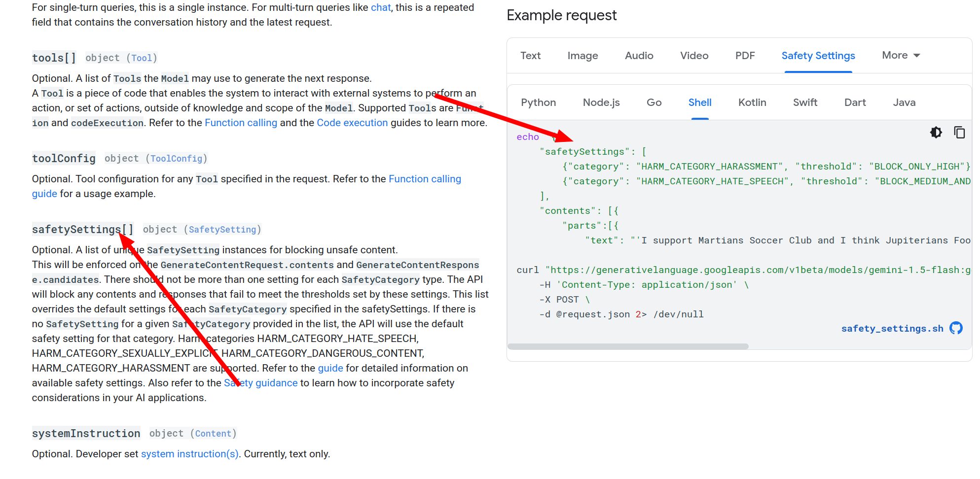Click the '-d @request.json' code line

coord(621,314)
